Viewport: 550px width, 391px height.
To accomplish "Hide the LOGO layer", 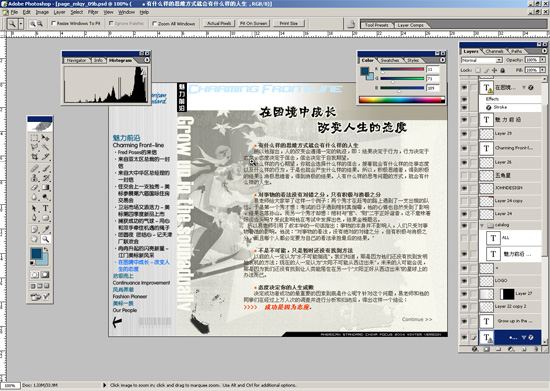I will coord(464,281).
